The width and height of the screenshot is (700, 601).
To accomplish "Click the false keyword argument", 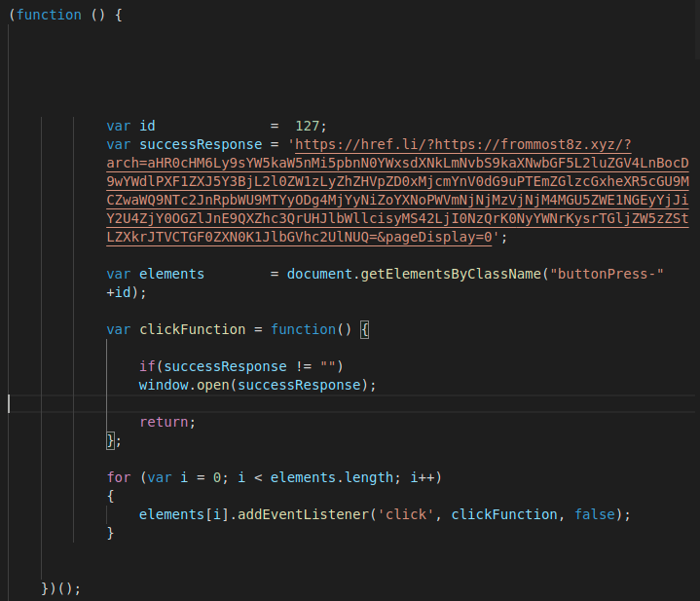I will tap(595, 514).
